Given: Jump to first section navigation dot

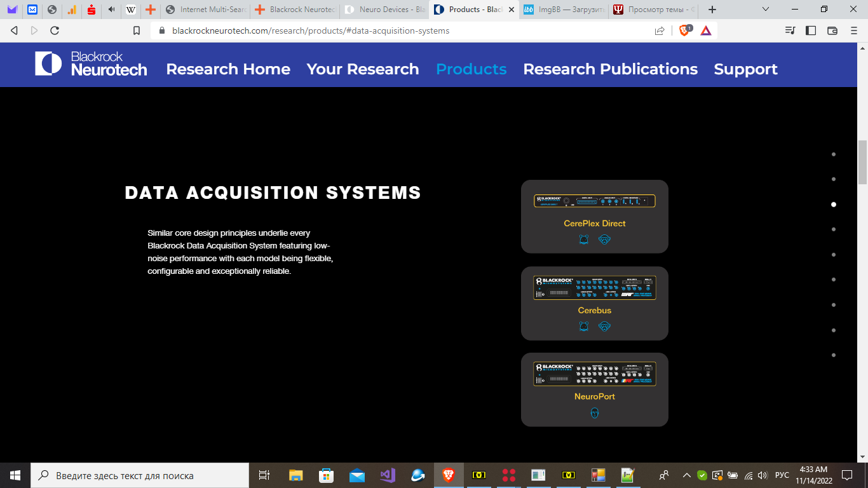Looking at the screenshot, I should coord(834,154).
